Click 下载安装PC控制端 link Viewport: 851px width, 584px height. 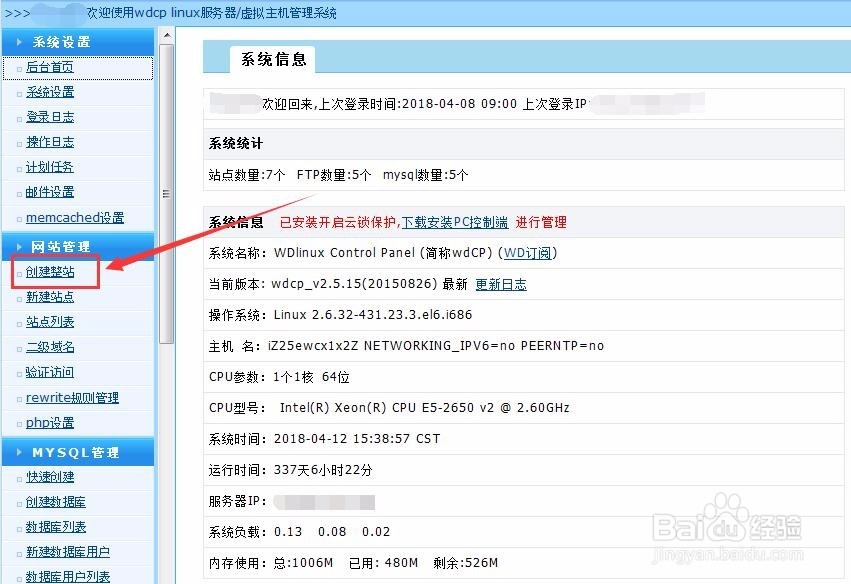click(455, 222)
